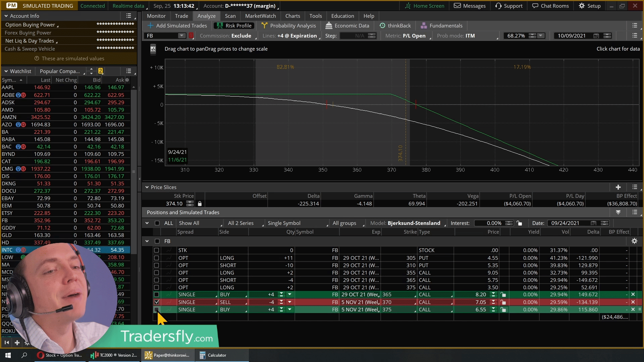This screenshot has width=644, height=362.
Task: Open the Account Info list menu icon
Action: coord(128,16)
